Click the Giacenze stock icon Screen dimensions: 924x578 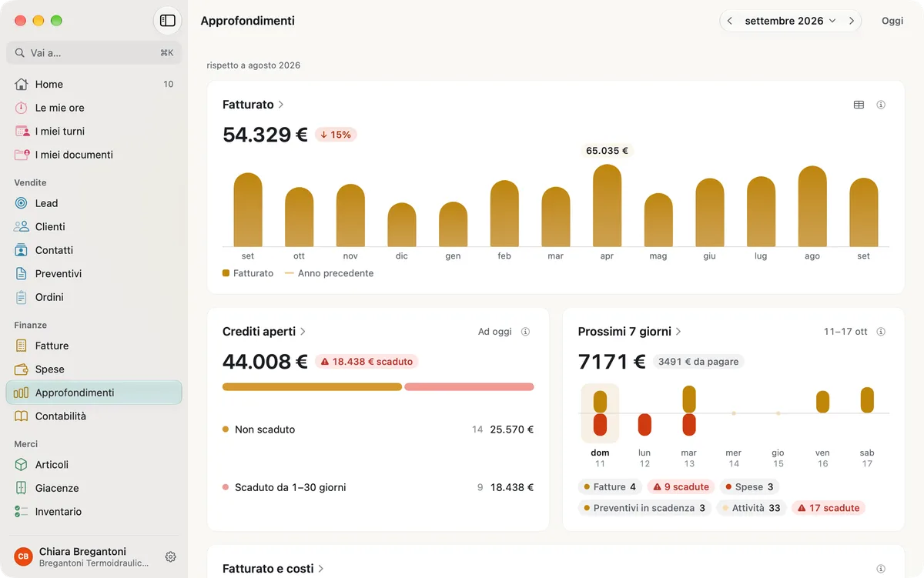[x=22, y=488]
